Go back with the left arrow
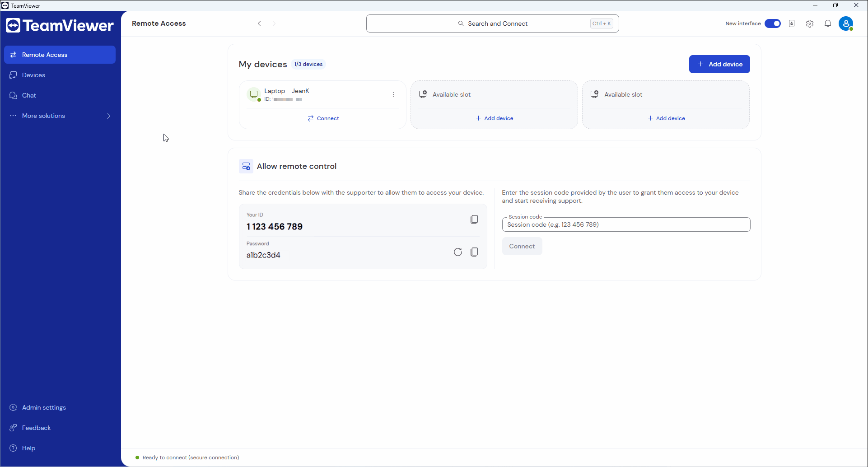 click(259, 23)
